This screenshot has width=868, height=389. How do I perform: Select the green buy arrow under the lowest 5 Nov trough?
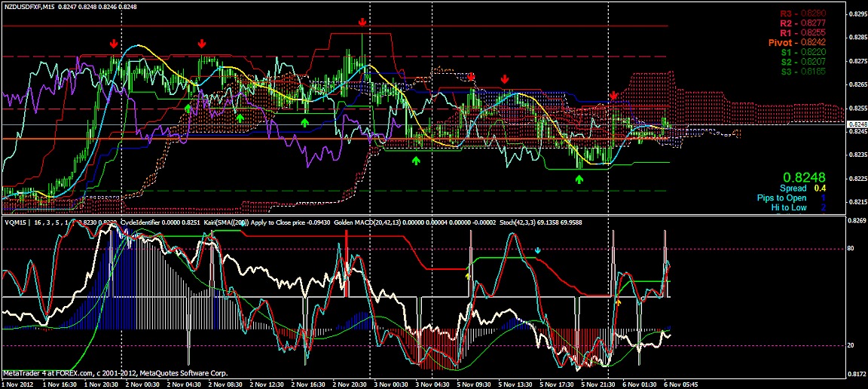[579, 179]
